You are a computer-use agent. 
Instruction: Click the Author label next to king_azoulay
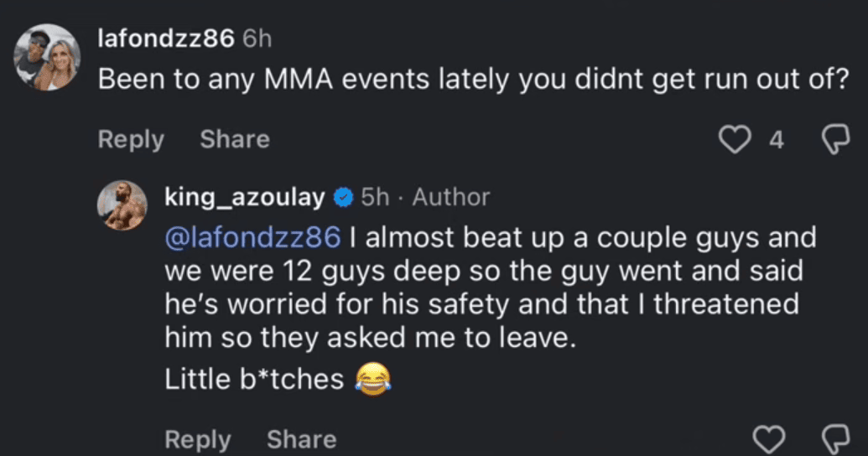tap(451, 198)
